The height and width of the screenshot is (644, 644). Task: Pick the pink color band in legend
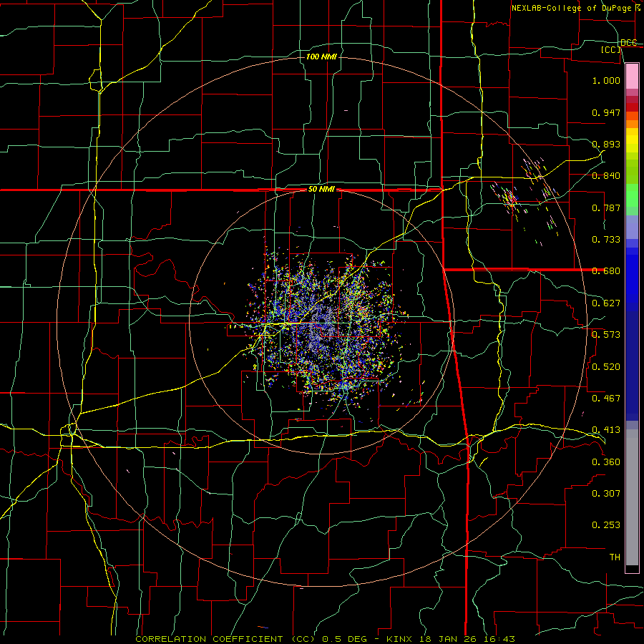pyautogui.click(x=632, y=76)
